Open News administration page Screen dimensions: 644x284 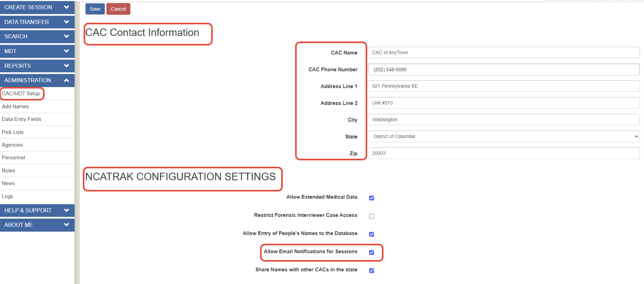[x=8, y=183]
